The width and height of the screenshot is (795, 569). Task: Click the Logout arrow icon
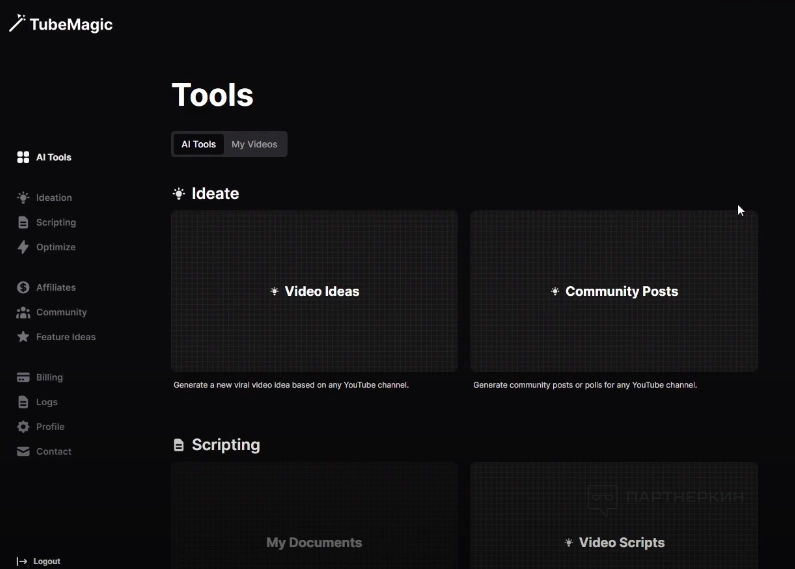[22, 561]
